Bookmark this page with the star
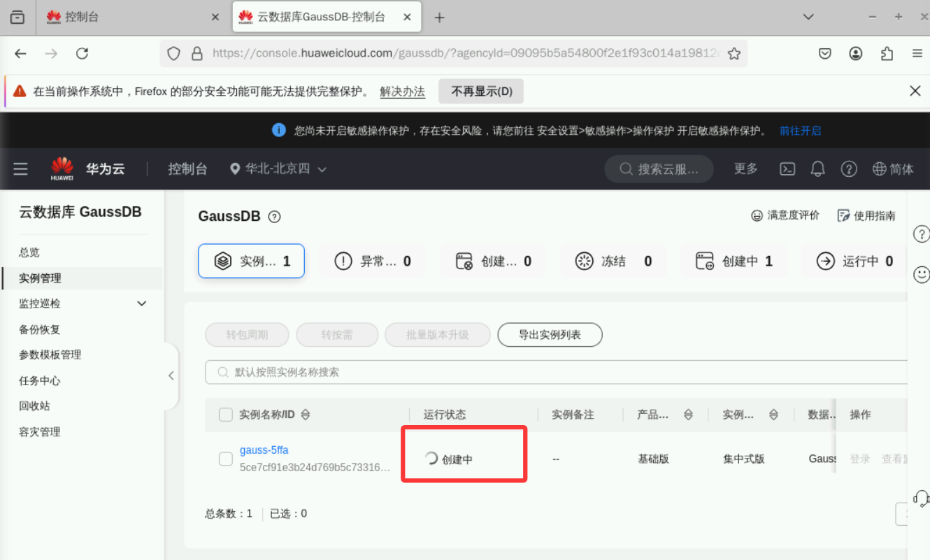 [x=734, y=54]
